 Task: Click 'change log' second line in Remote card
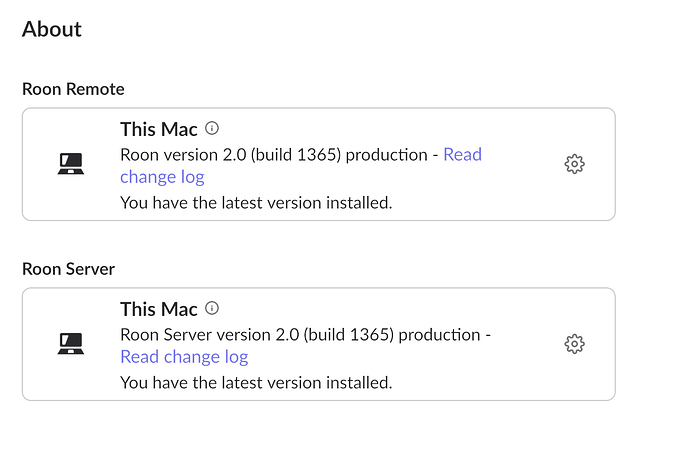[162, 177]
